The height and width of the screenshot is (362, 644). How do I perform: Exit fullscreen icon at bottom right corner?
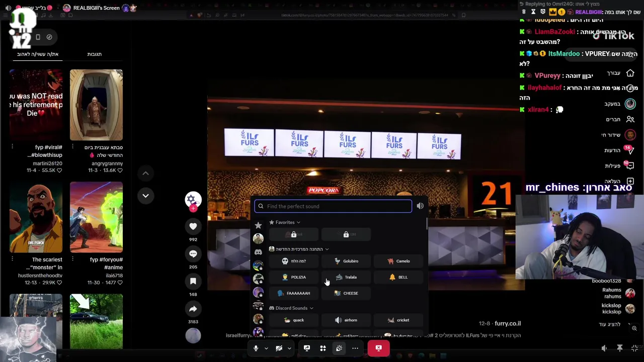click(x=635, y=348)
